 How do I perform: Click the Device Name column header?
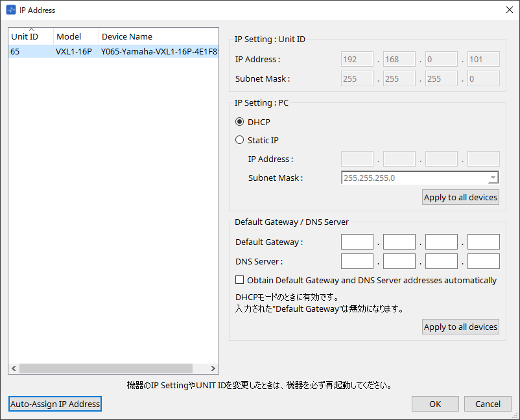click(x=158, y=37)
